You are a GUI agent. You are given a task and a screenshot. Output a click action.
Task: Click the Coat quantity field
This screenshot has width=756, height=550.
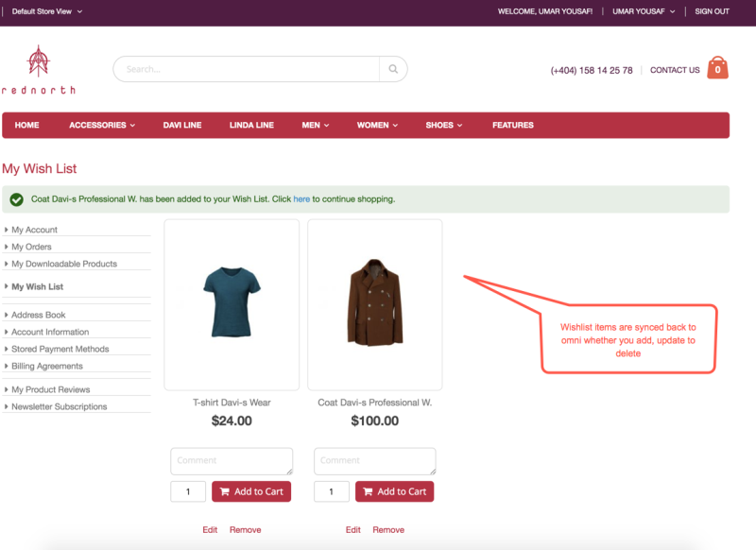point(332,491)
